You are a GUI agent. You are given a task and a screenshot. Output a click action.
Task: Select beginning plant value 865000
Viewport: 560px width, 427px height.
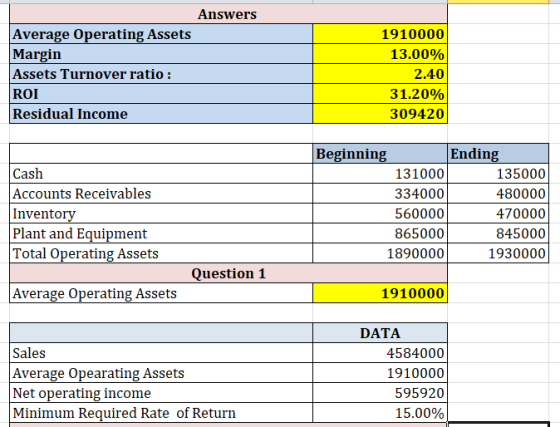point(380,234)
